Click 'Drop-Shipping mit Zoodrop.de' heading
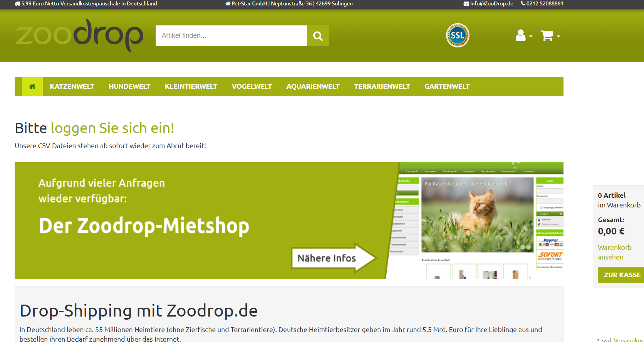 click(x=139, y=311)
